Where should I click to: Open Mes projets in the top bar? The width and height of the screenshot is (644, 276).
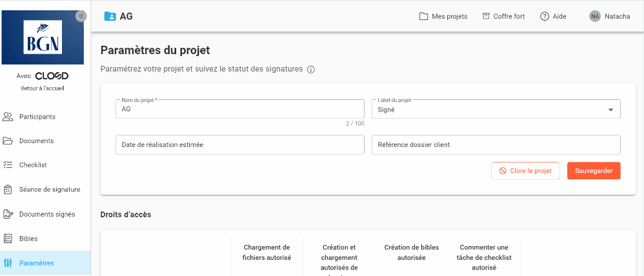click(x=443, y=16)
